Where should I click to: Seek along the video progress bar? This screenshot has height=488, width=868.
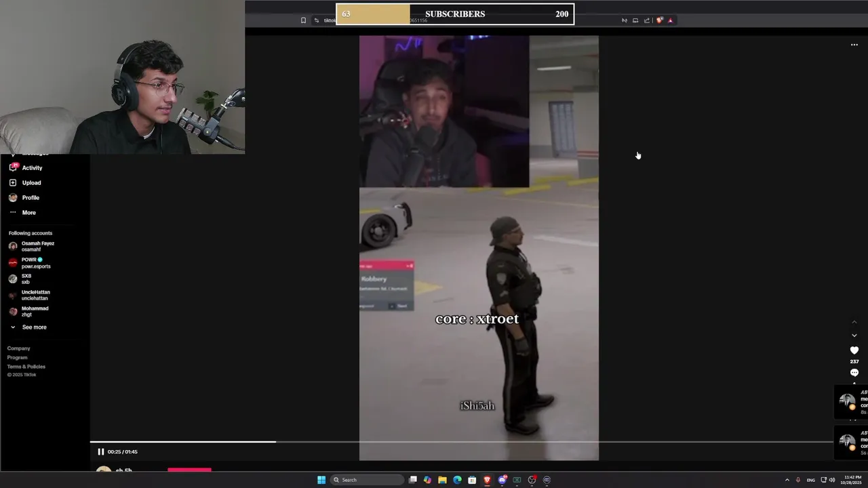pyautogui.click(x=461, y=442)
